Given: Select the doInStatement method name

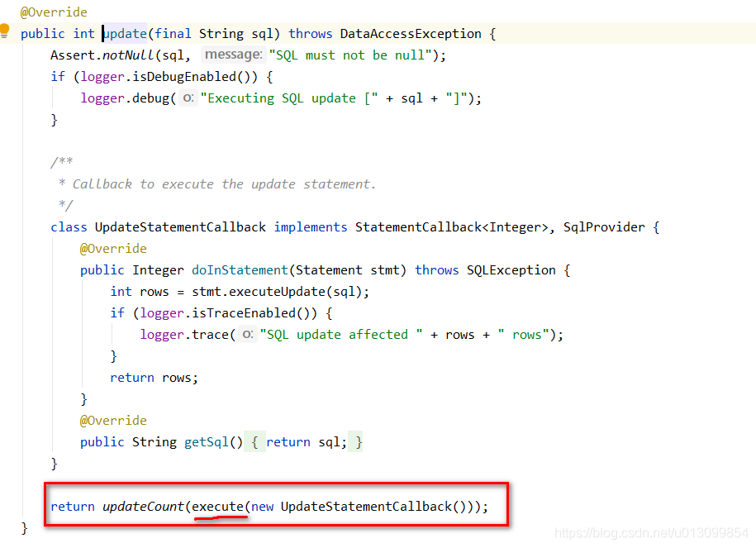Looking at the screenshot, I should coord(240,269).
